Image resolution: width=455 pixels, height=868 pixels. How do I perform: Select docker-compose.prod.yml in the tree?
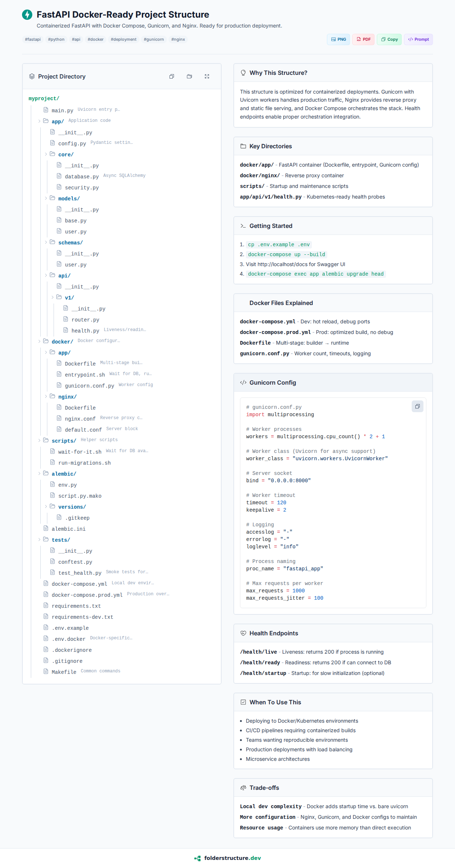[x=87, y=595]
